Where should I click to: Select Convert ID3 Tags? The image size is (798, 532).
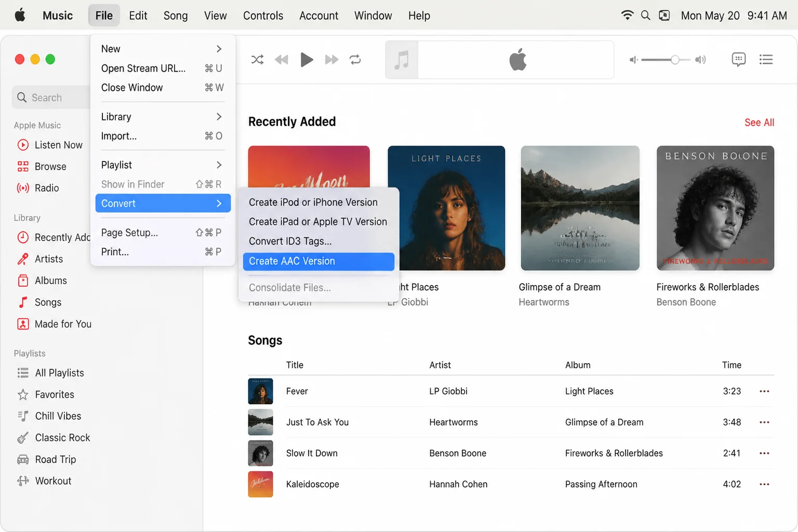click(318, 241)
